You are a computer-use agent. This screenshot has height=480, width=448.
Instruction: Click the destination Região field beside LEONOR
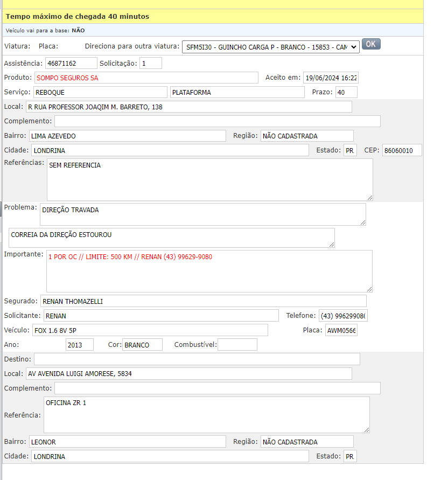pos(307,442)
